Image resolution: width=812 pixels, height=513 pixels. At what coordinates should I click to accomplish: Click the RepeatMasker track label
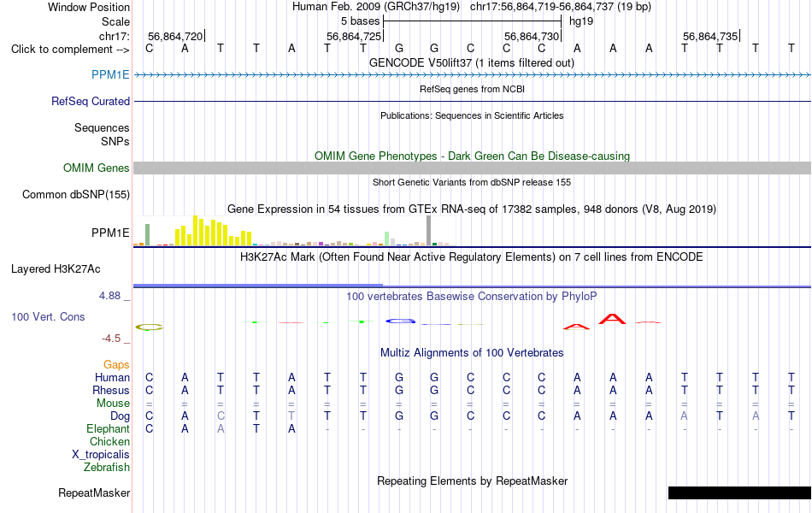(94, 492)
